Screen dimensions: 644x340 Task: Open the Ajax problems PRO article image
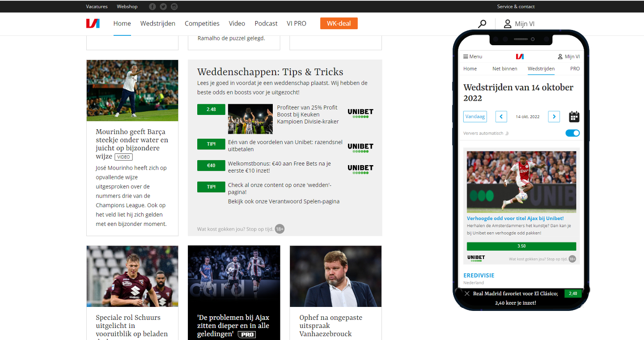tap(234, 276)
